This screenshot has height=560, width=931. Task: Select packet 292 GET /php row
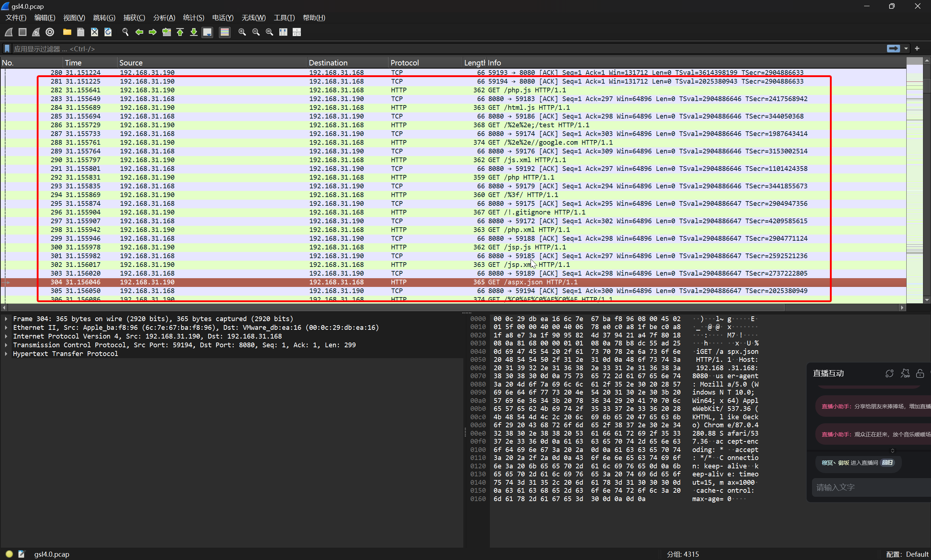point(453,177)
